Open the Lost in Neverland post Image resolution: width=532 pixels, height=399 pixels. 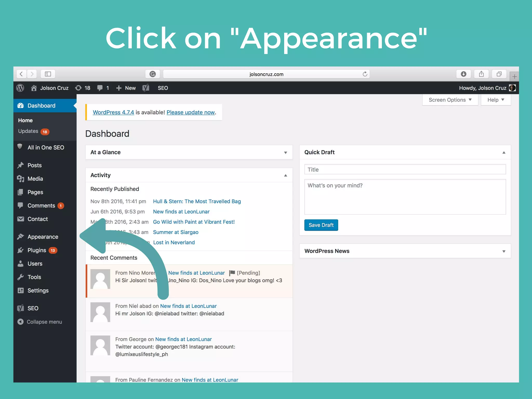[x=174, y=242]
